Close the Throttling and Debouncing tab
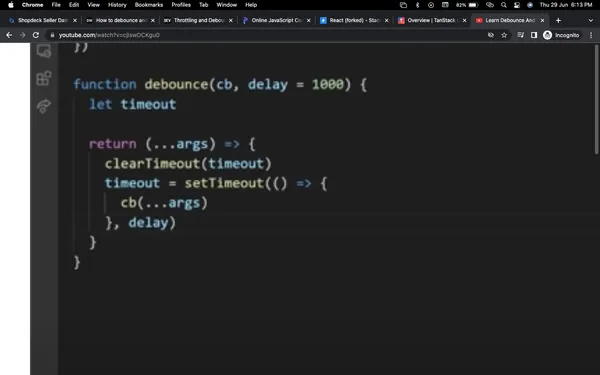 (x=231, y=21)
